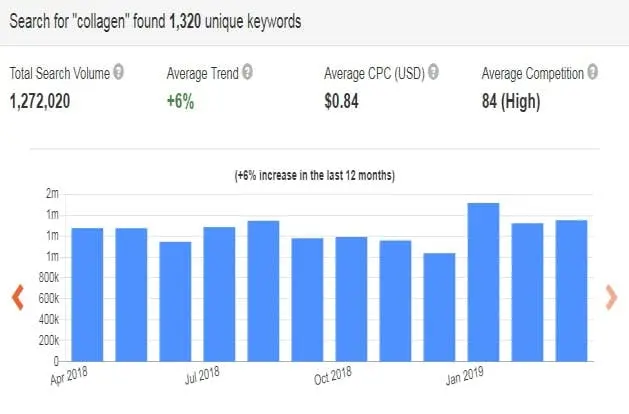Click the question mark next to Average CPC (USD)
The width and height of the screenshot is (629, 414).
(433, 72)
